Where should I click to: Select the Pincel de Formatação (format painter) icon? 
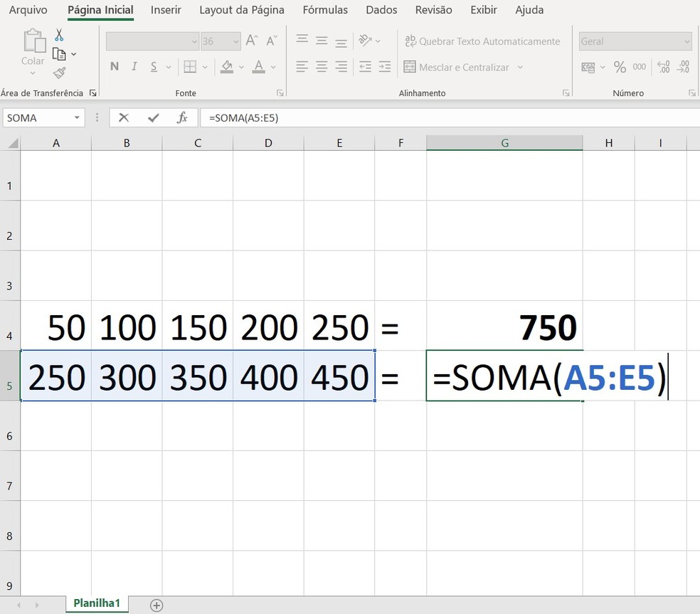(x=60, y=72)
